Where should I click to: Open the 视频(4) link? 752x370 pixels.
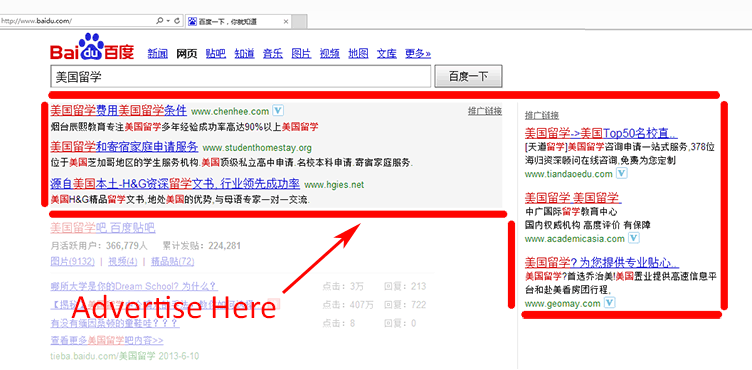tap(123, 262)
